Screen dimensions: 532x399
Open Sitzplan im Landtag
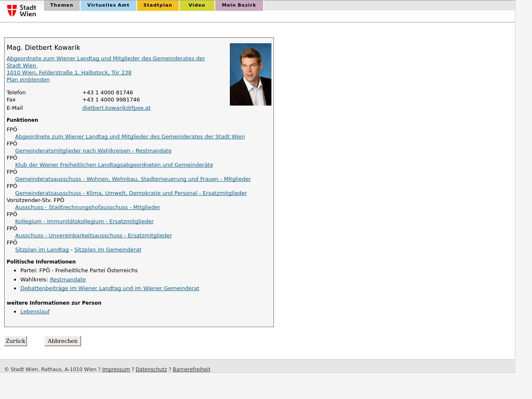coord(42,250)
